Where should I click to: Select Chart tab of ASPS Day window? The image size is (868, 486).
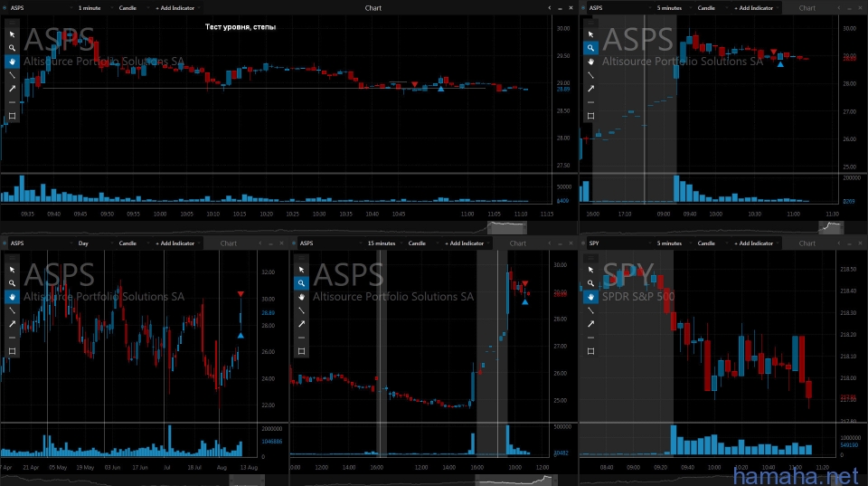[229, 243]
